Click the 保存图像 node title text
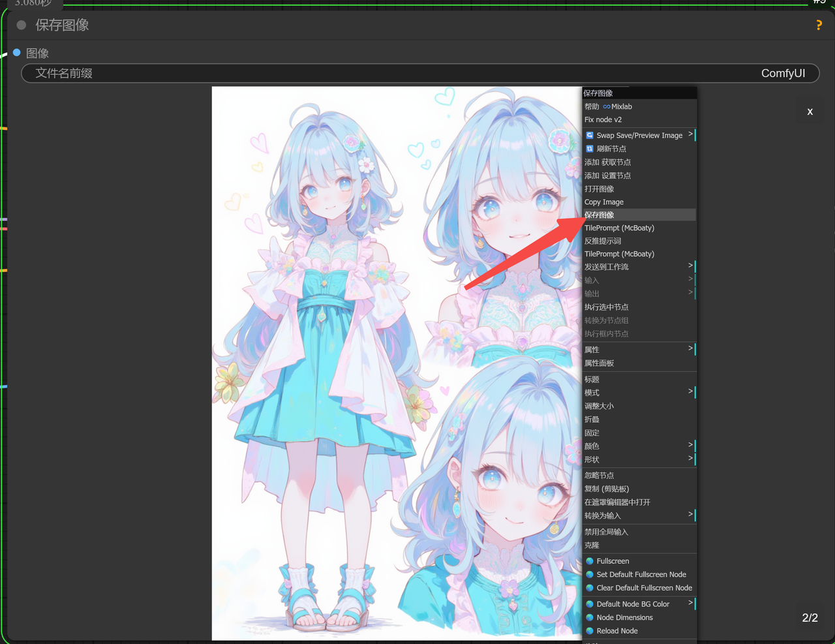This screenshot has height=644, width=835. coord(62,25)
